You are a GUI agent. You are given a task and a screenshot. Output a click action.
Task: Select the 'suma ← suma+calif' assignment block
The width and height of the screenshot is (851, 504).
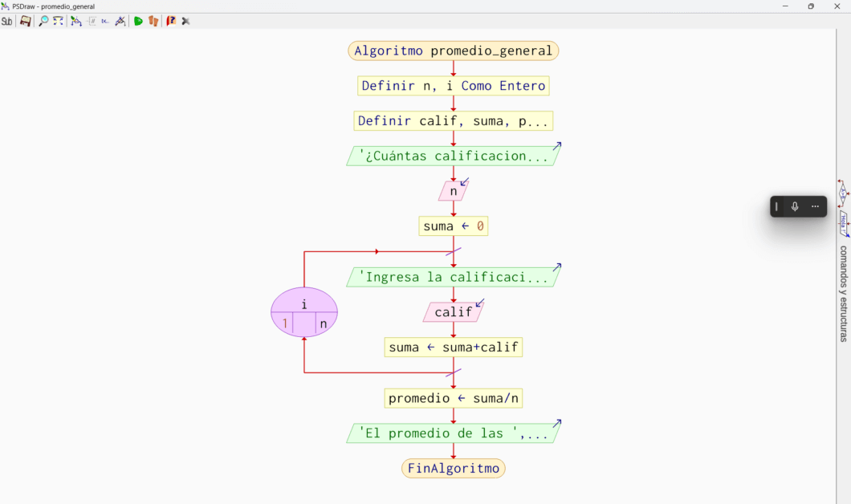[x=454, y=348]
